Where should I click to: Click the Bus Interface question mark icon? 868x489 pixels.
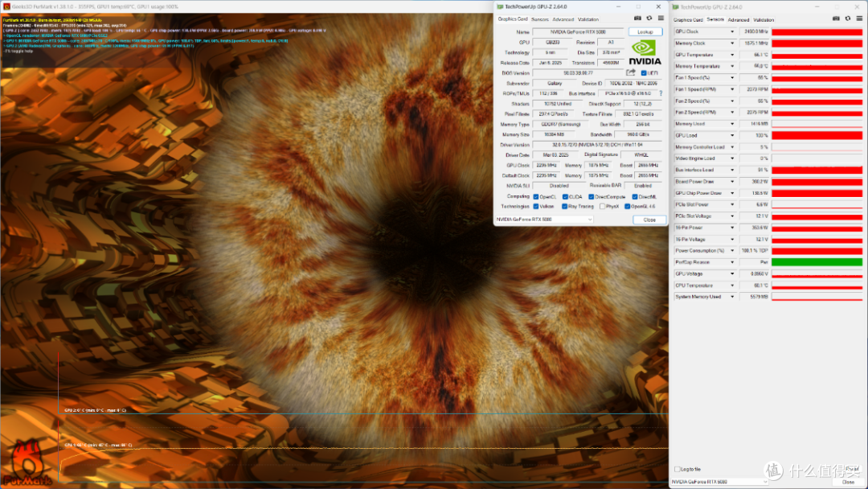661,93
